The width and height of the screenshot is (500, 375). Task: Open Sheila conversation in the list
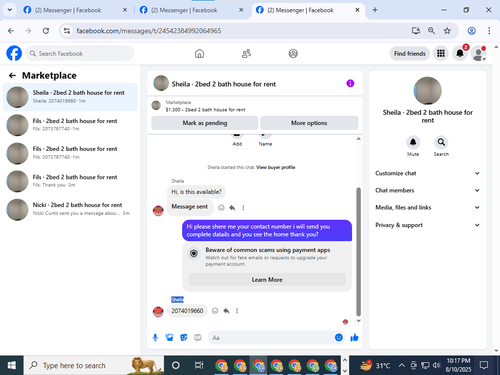[x=70, y=97]
